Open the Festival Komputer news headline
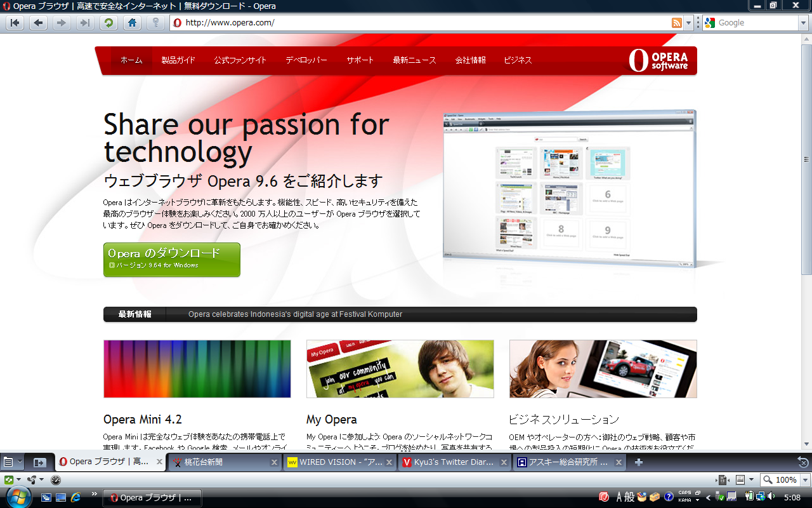 pyautogui.click(x=295, y=314)
